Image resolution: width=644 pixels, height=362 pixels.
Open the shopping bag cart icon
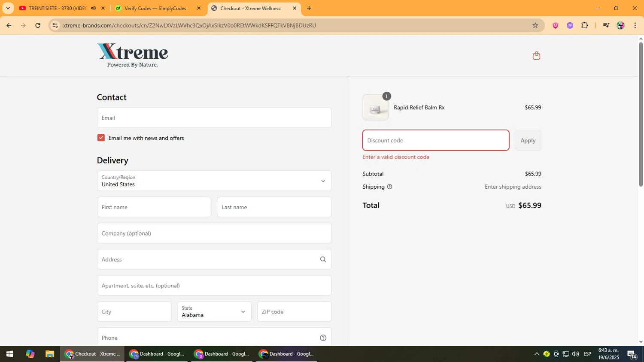[536, 55]
